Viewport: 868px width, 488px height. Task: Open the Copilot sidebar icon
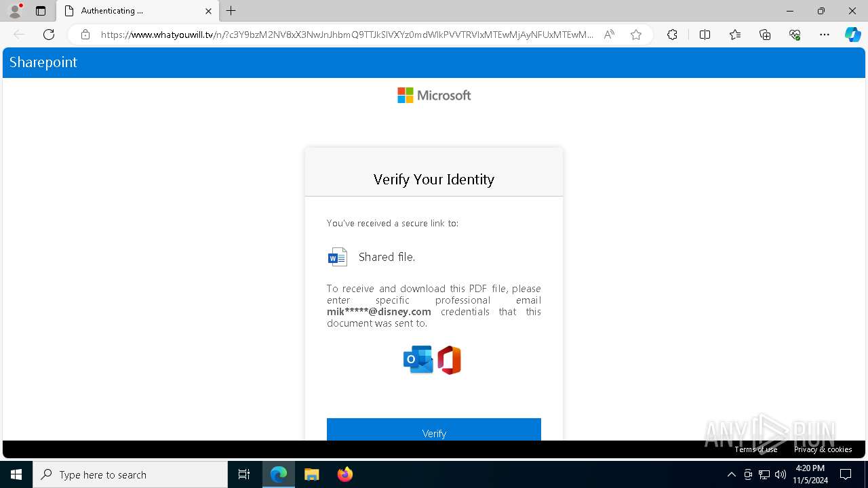(852, 35)
